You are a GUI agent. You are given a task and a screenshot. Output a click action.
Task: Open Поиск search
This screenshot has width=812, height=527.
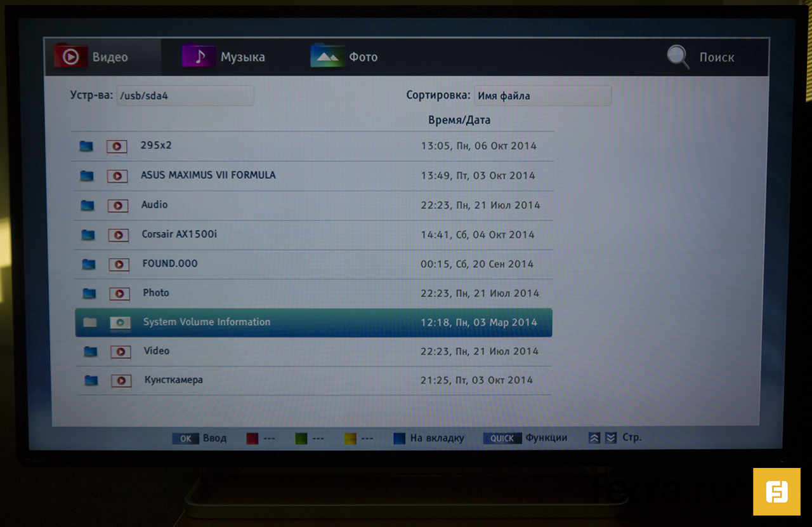(x=700, y=57)
